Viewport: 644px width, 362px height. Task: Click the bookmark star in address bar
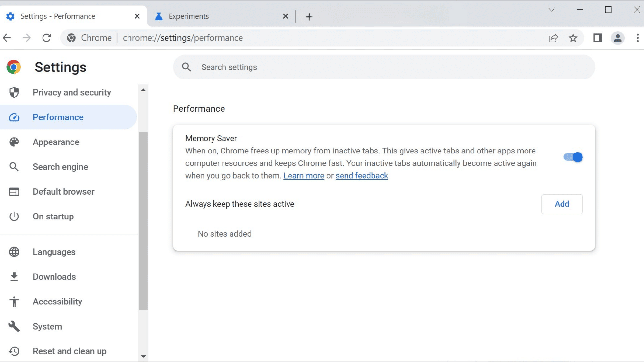pos(573,38)
